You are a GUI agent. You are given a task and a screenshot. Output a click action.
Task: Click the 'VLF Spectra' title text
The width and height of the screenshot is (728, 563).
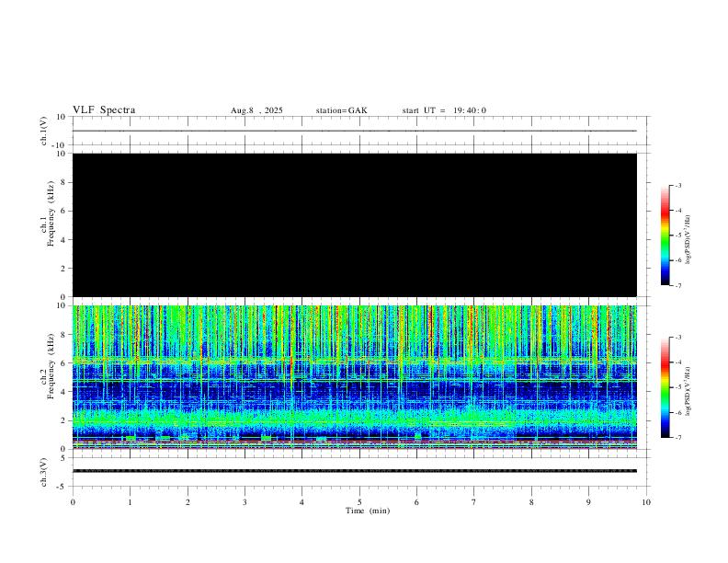104,110
